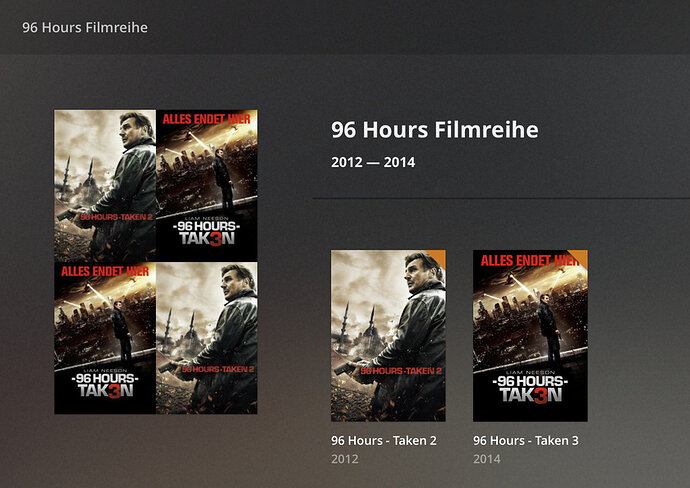Click the collection collage poster artwork
This screenshot has width=690, height=488.
pyautogui.click(x=156, y=262)
